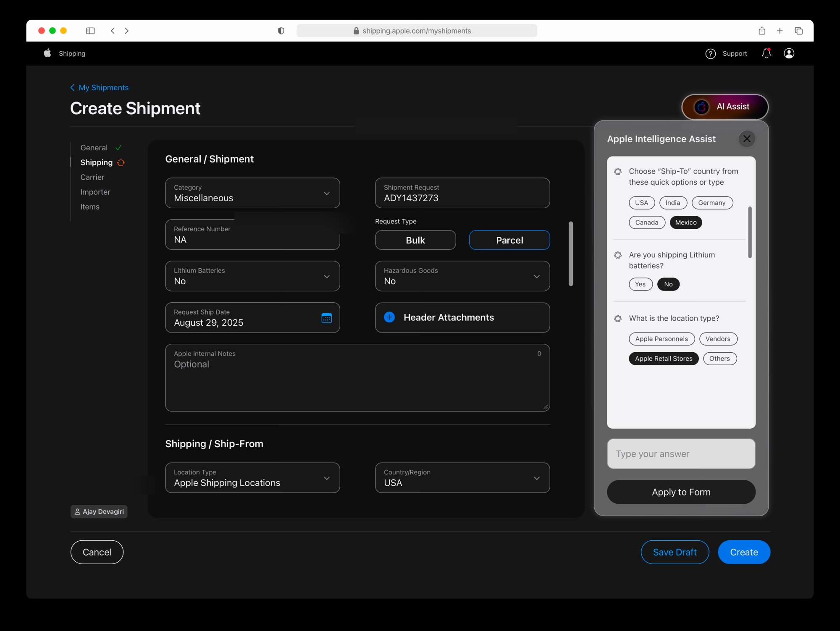Click the Apple Shipping logo
The height and width of the screenshot is (631, 840).
(x=47, y=53)
